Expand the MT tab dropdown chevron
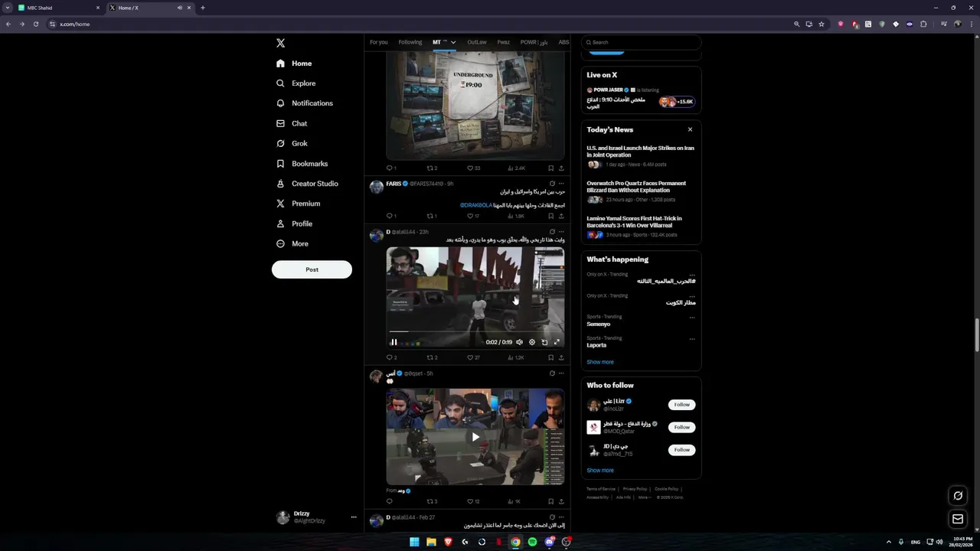980x551 pixels. click(x=453, y=42)
